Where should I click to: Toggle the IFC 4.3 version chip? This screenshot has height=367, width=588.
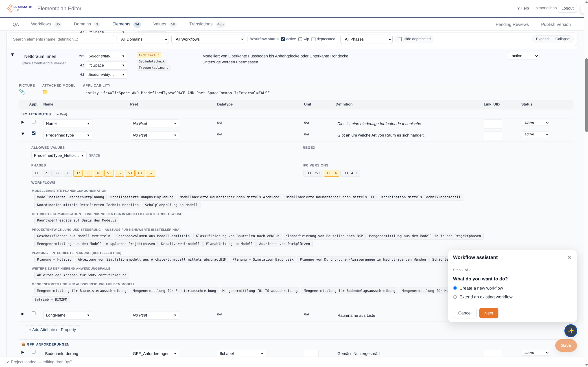pos(350,173)
